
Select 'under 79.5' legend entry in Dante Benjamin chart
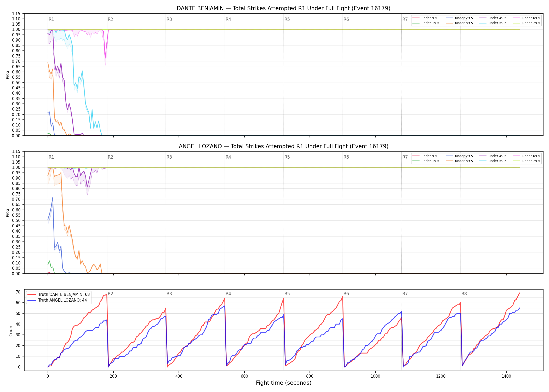(527, 23)
